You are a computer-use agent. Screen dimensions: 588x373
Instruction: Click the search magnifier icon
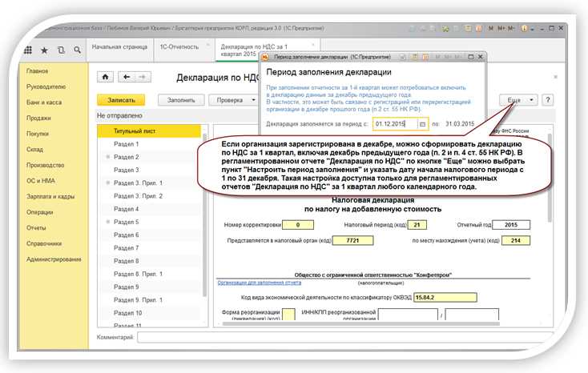tap(77, 50)
